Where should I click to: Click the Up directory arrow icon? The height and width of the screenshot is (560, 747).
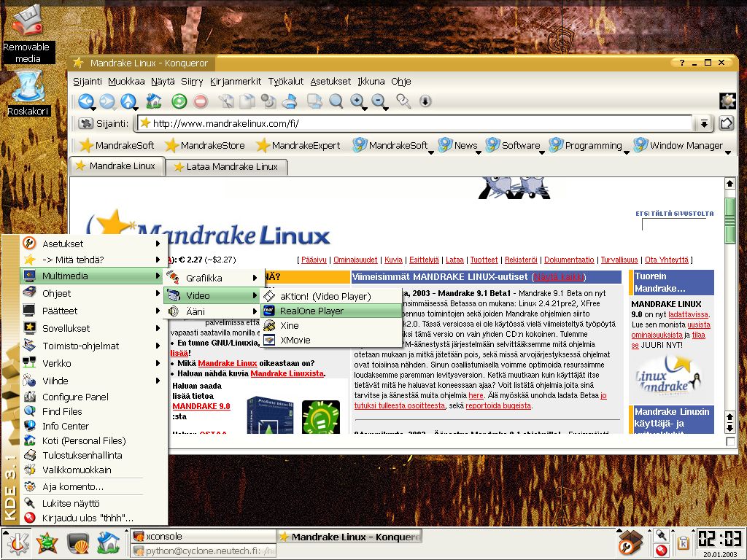tap(128, 101)
